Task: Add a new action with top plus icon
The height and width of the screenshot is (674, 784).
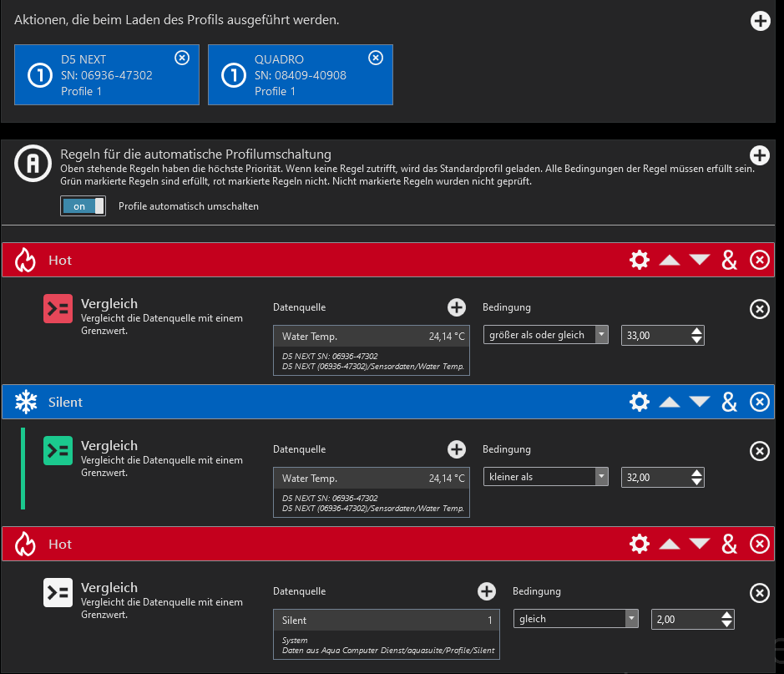Action: [x=760, y=21]
